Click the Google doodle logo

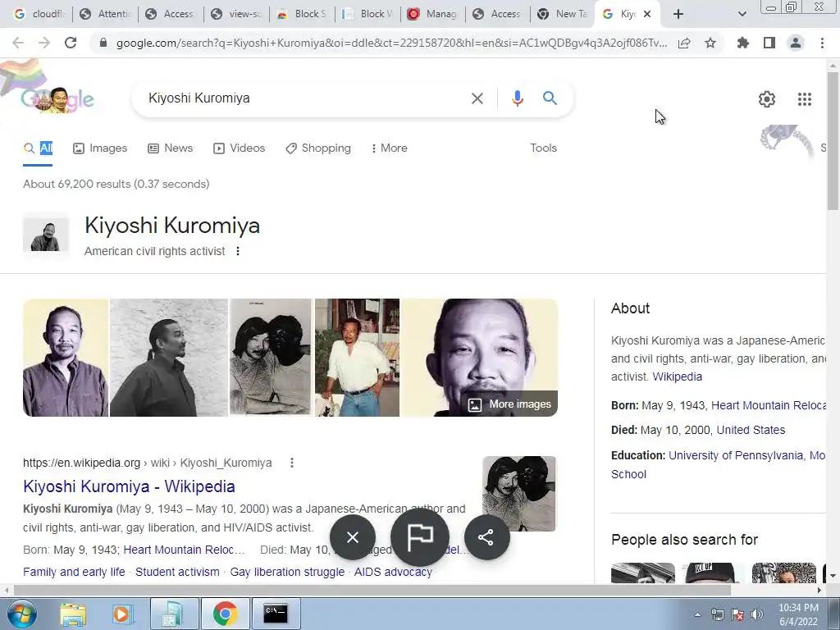coord(57,98)
